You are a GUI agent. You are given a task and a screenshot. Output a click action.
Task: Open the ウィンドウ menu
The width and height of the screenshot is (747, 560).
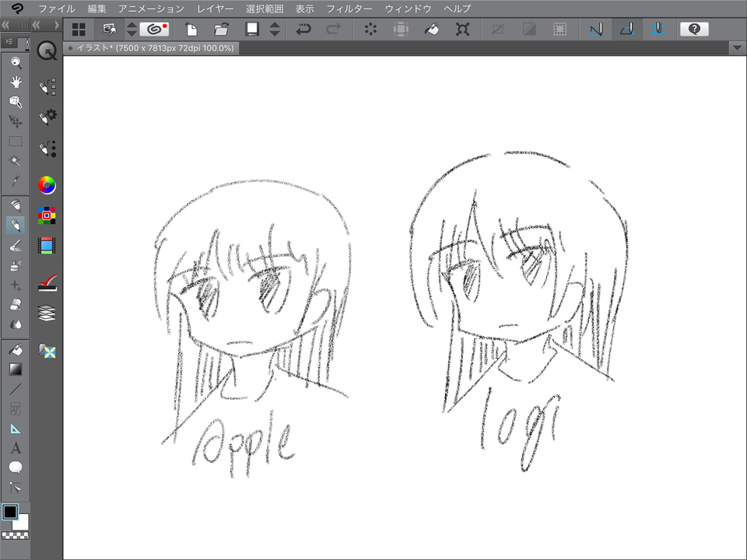[x=408, y=9]
